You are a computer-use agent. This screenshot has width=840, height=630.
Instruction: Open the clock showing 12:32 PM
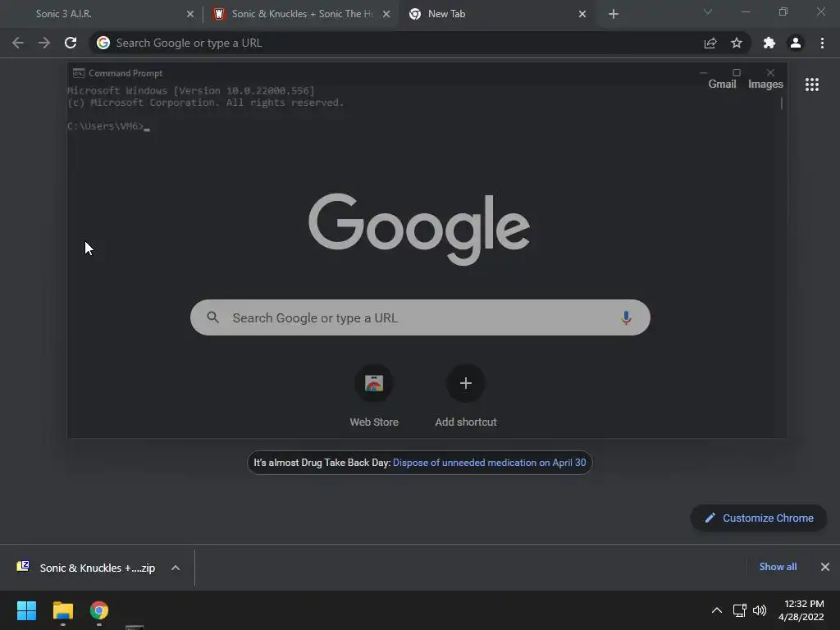(x=801, y=610)
